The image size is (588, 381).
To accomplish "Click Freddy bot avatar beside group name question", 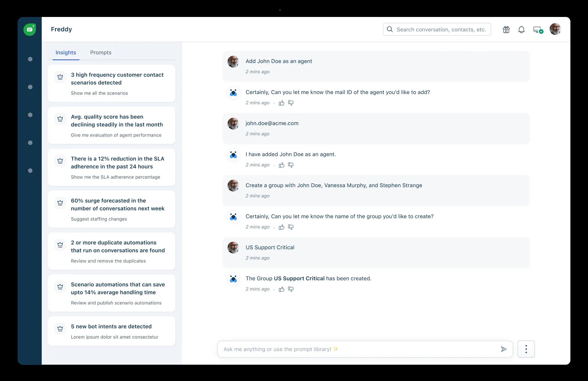I will point(233,217).
